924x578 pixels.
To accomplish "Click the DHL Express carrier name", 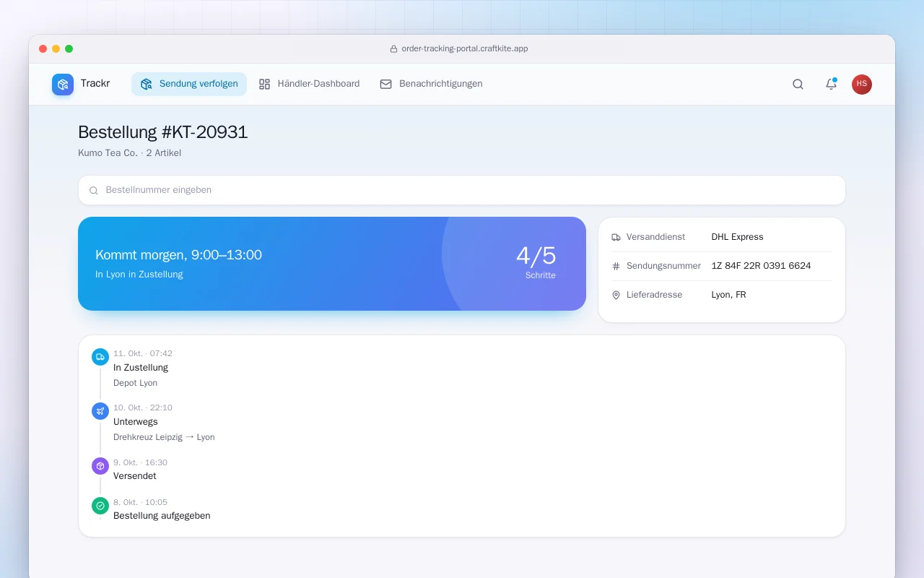I will 737,237.
